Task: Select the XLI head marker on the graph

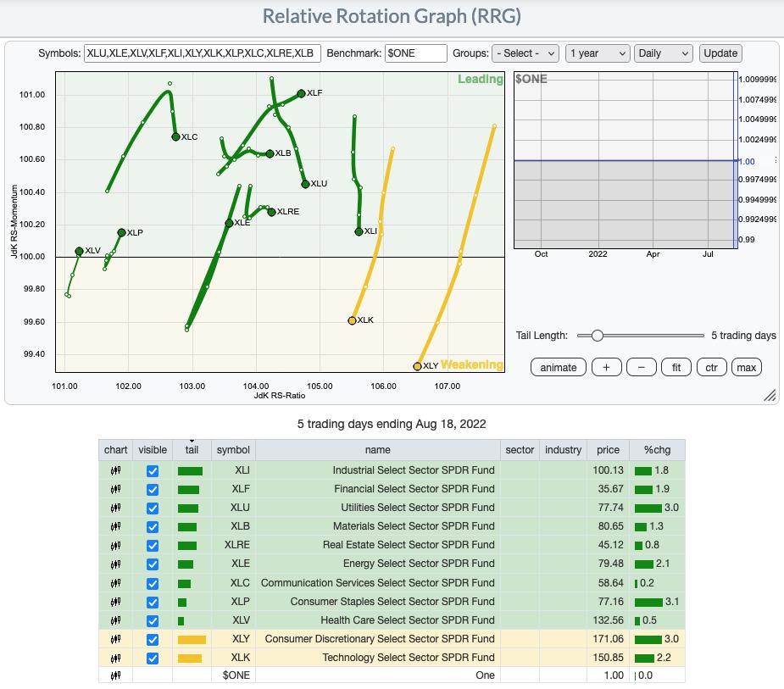Action: point(359,231)
